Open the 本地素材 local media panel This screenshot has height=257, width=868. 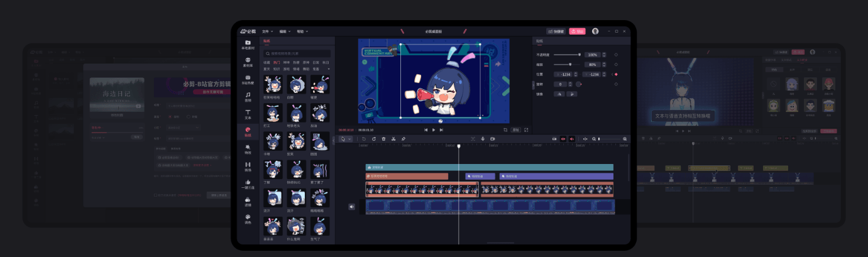click(248, 45)
